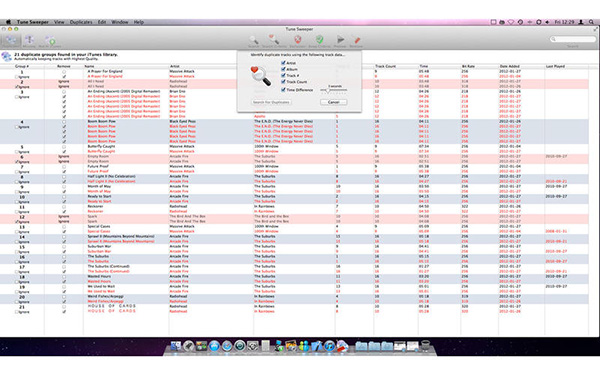The height and width of the screenshot is (375, 600).
Task: Uncheck the Artist criteria checkbox
Action: (x=283, y=63)
